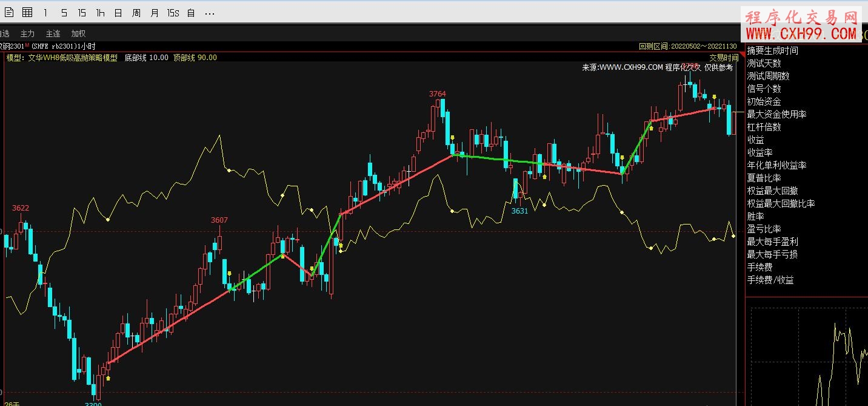Switch to monthly (月) chart period
The image size is (868, 406).
[155, 13]
